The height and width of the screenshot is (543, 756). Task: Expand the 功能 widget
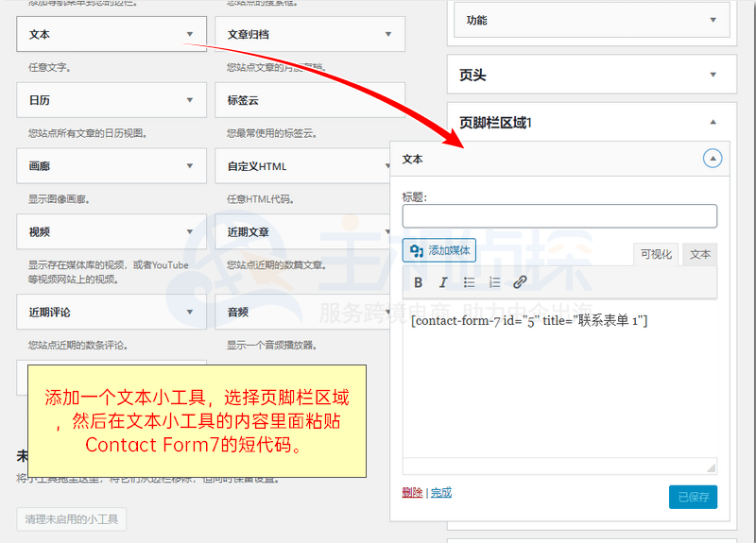713,20
